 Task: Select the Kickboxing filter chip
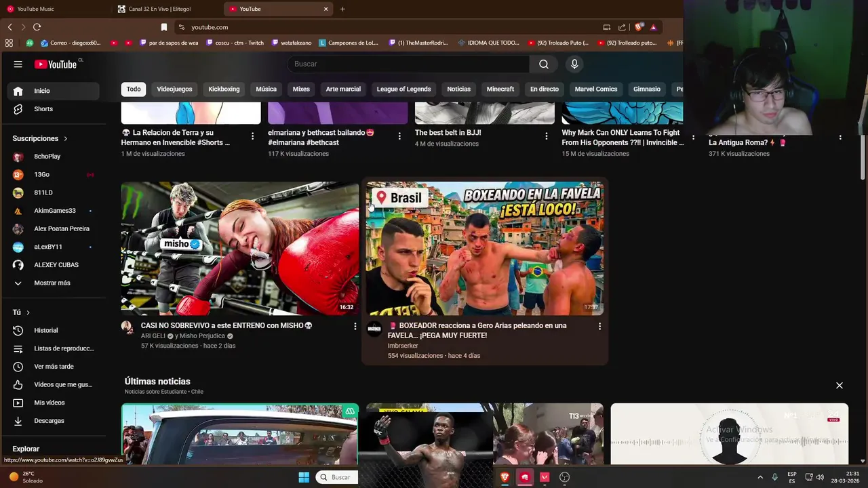(224, 89)
